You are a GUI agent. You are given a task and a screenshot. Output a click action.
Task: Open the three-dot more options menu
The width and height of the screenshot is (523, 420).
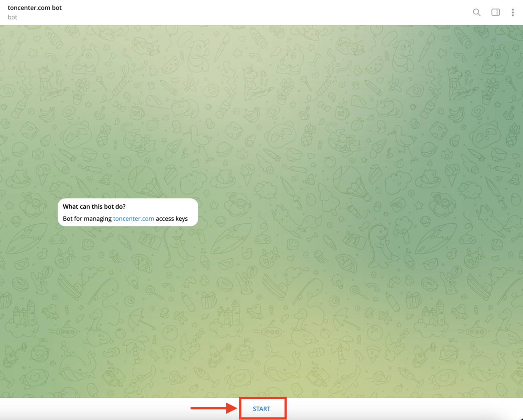coord(513,12)
